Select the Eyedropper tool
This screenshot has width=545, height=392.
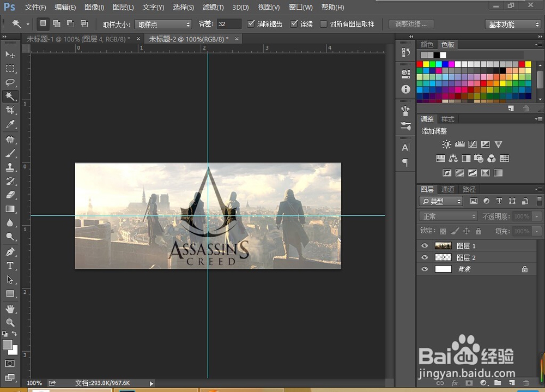tap(10, 124)
